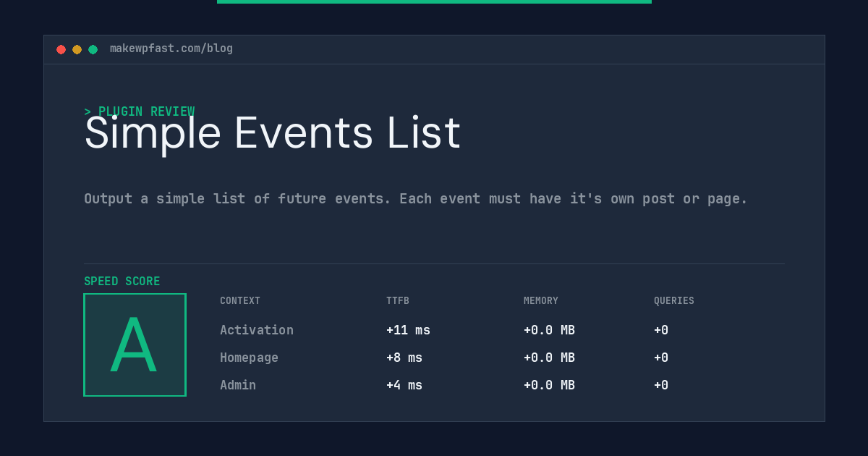Click the green window dot

93,49
